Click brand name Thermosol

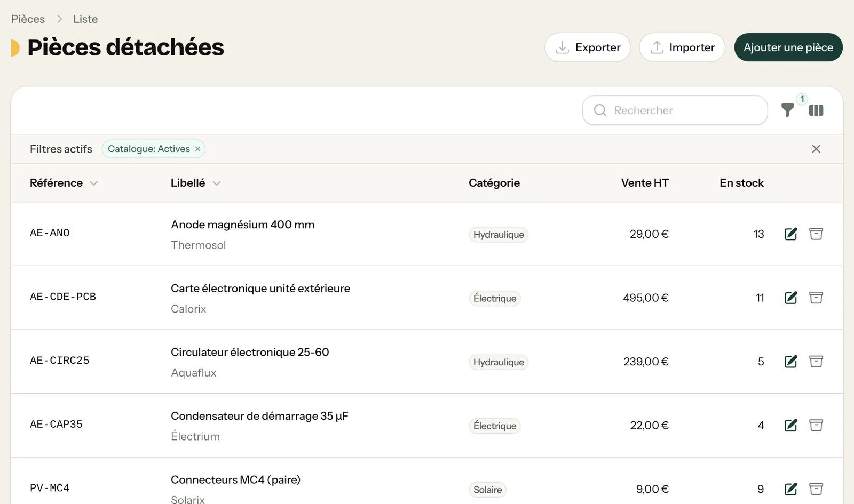click(x=199, y=245)
